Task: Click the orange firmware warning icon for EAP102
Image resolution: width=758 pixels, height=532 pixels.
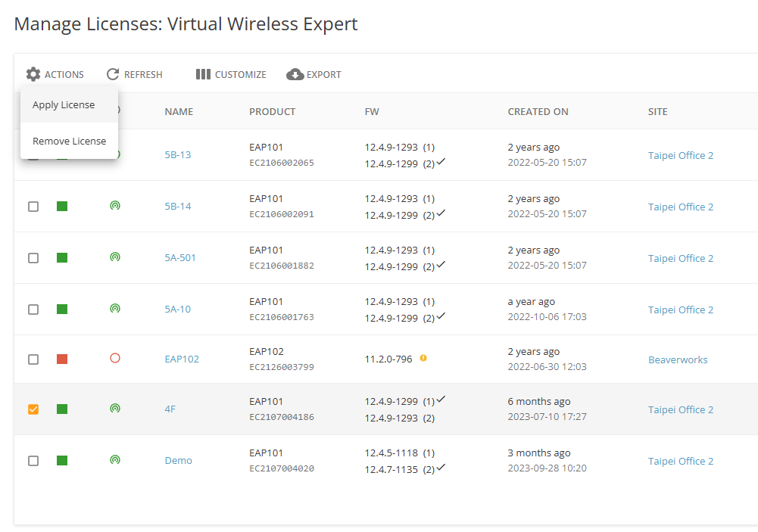Action: click(423, 358)
